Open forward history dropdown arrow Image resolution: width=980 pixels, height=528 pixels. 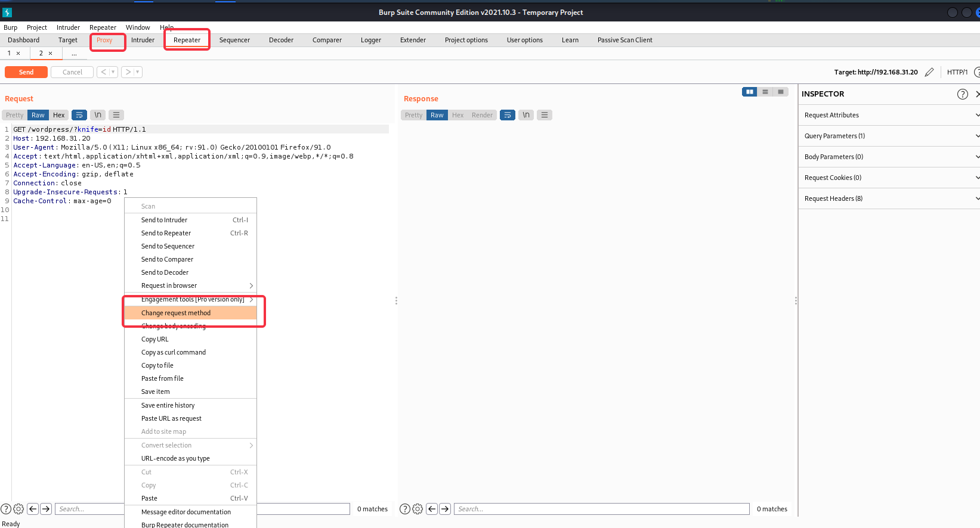pyautogui.click(x=138, y=72)
